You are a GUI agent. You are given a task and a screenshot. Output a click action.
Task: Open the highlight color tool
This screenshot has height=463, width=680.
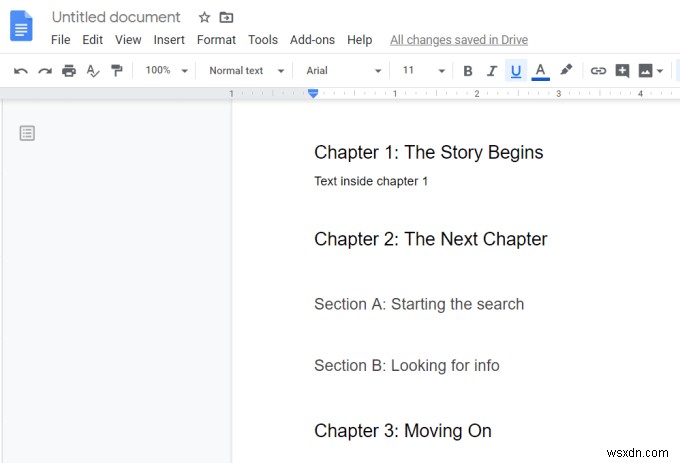566,70
